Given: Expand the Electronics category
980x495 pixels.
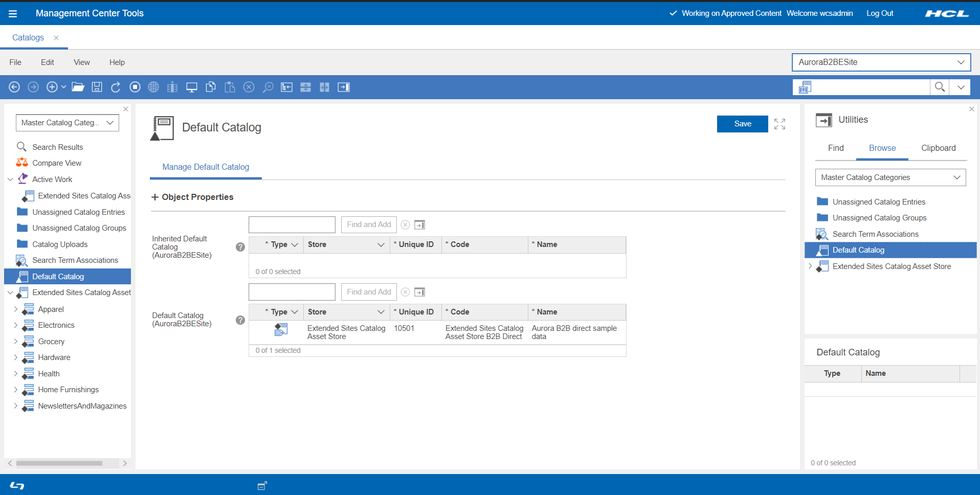Looking at the screenshot, I should [x=16, y=325].
